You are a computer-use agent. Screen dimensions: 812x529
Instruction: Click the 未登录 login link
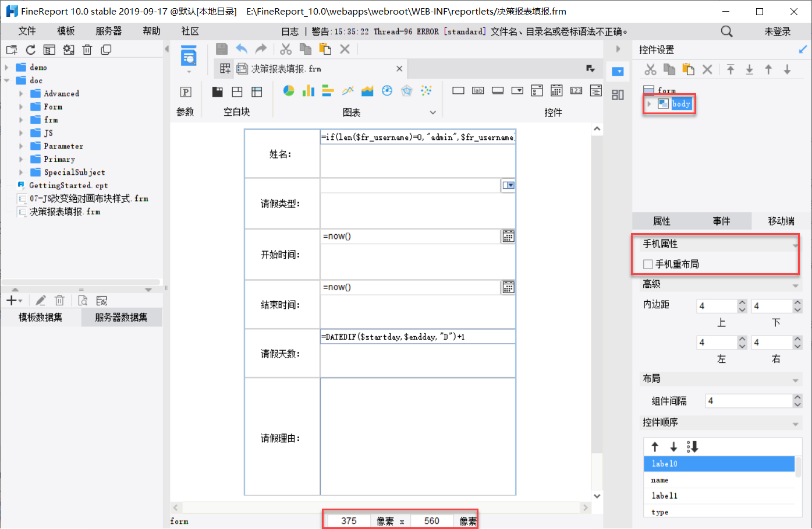point(778,31)
